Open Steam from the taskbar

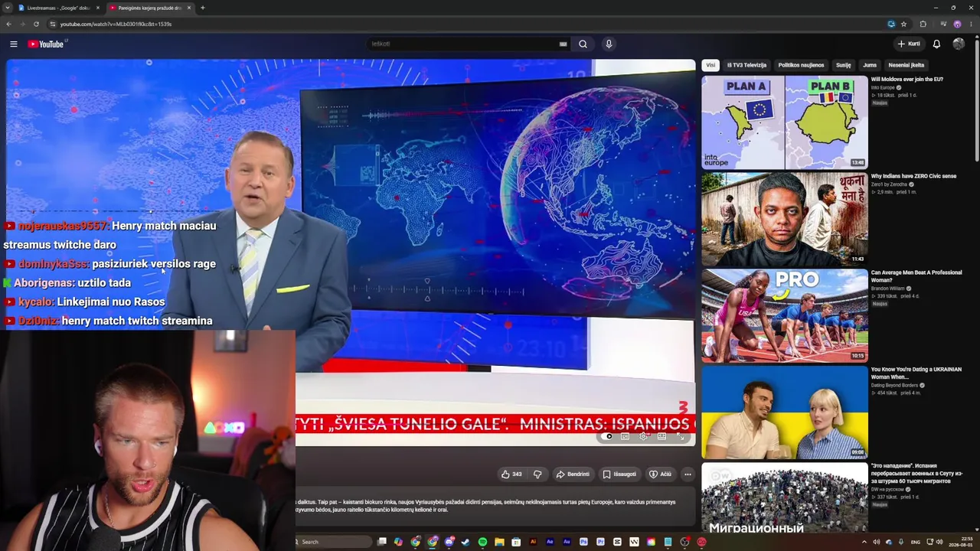coord(465,542)
